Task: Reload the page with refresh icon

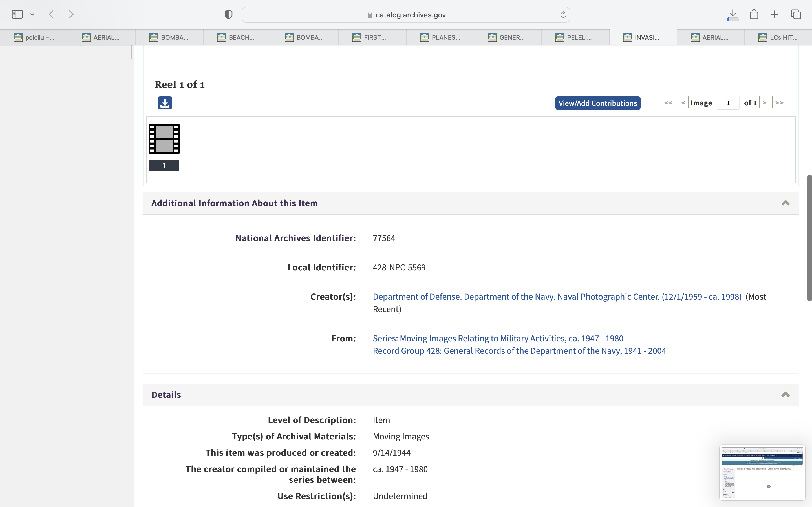Action: coord(563,15)
